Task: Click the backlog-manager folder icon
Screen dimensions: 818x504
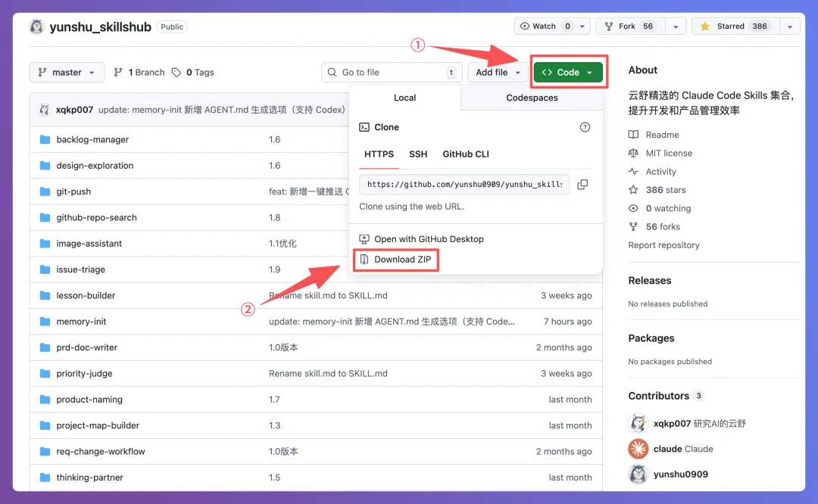Action: (x=45, y=140)
